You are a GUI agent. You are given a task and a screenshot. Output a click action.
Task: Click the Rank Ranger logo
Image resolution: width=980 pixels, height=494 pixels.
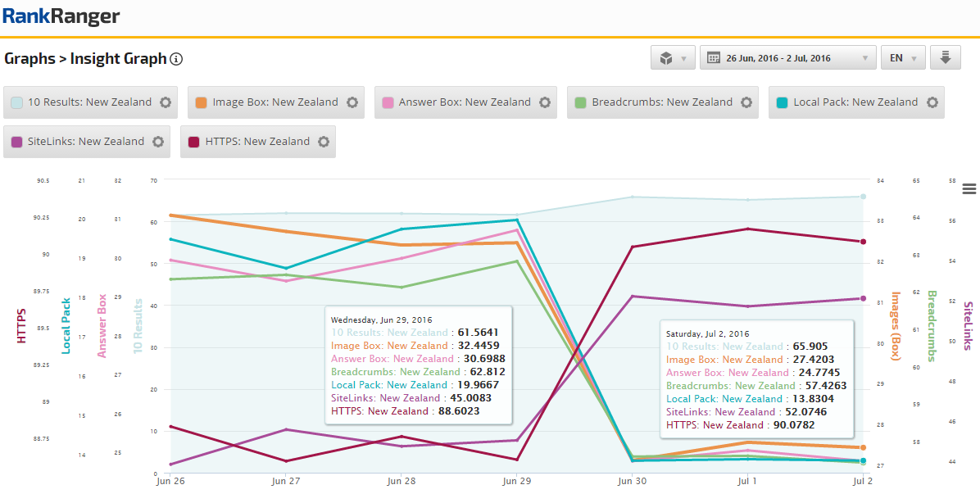[x=61, y=16]
